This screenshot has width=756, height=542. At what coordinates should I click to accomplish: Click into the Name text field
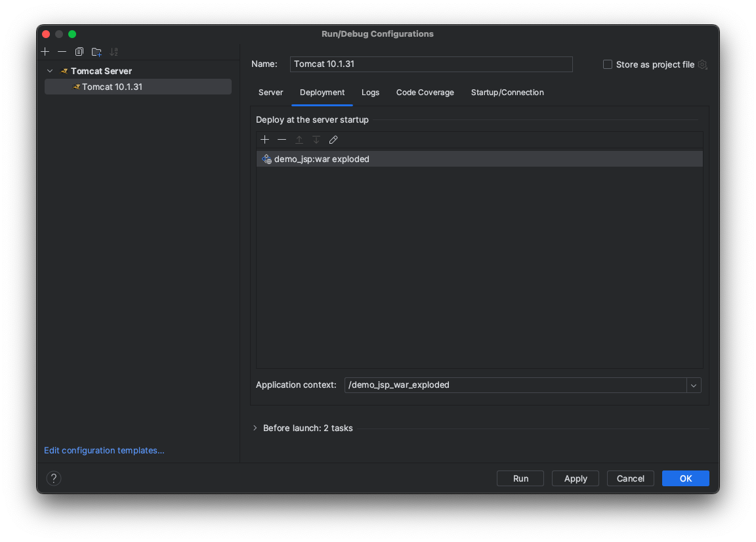[431, 64]
